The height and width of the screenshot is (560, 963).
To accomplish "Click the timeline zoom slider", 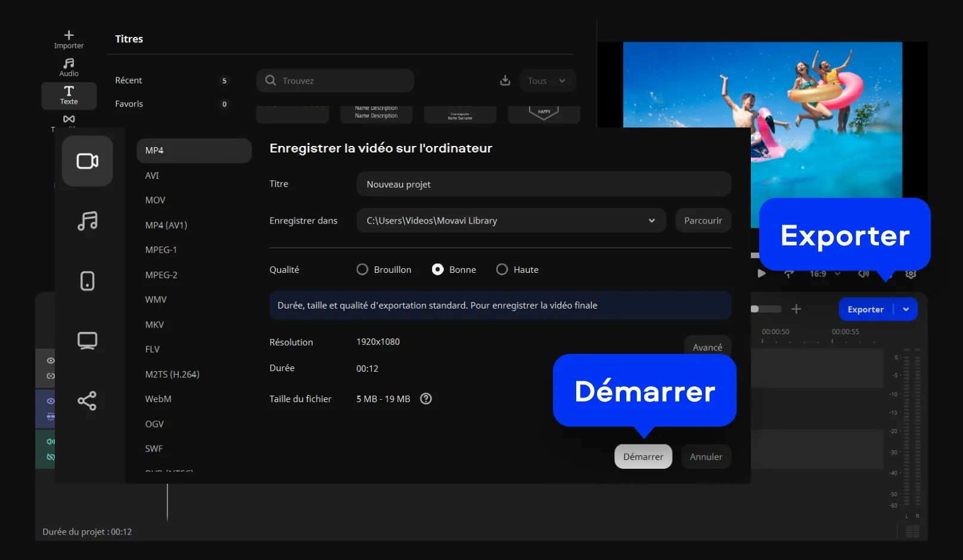I will pyautogui.click(x=765, y=309).
